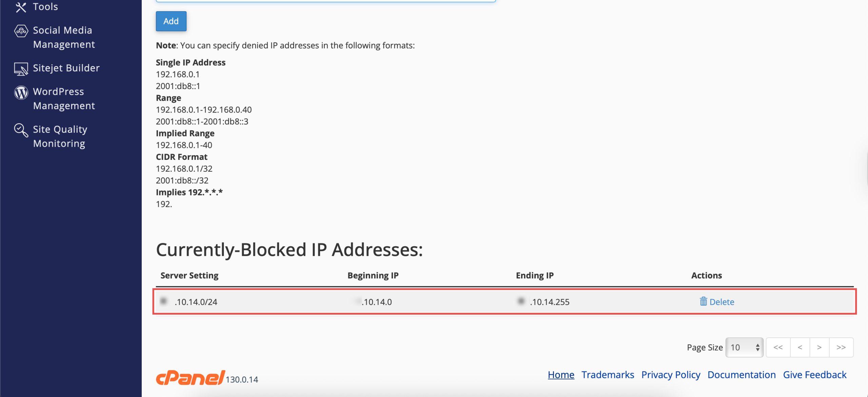Delete the blocked 10.14.0/24 entry
The height and width of the screenshot is (397, 868).
coord(722,302)
